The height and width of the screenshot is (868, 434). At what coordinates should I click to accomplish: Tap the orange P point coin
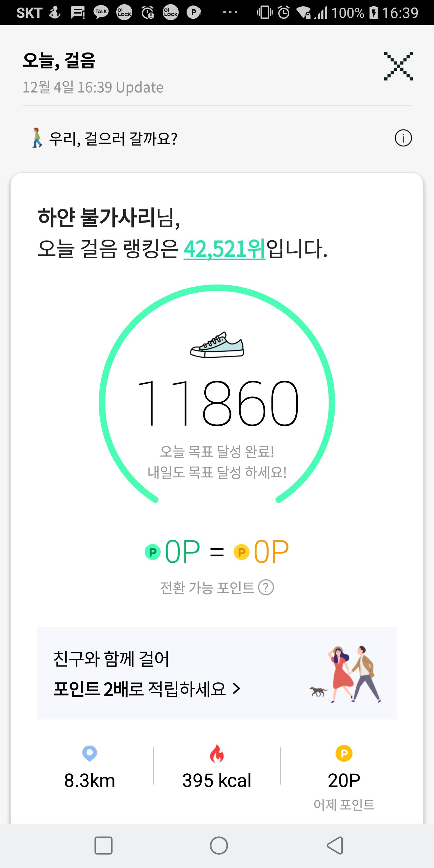(241, 552)
